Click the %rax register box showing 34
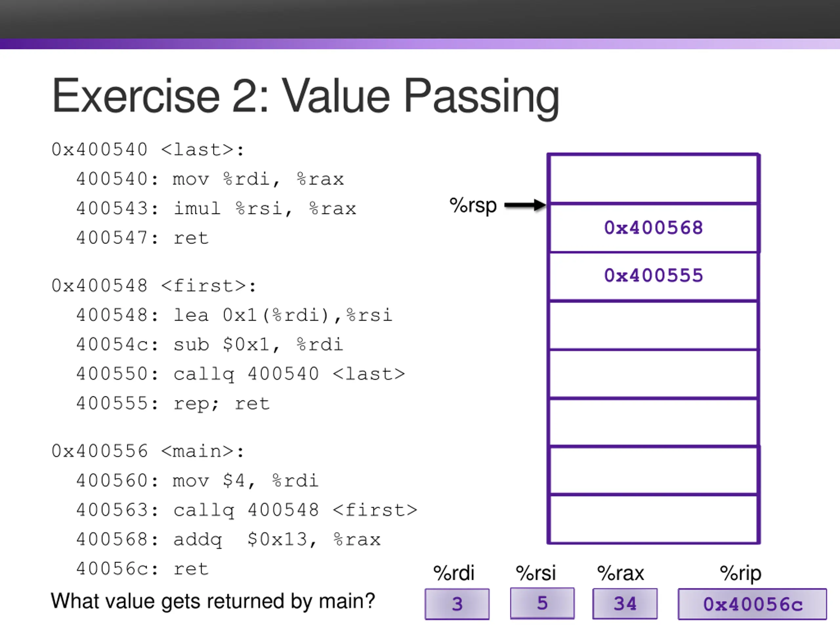Image resolution: width=840 pixels, height=630 pixels. 625,604
